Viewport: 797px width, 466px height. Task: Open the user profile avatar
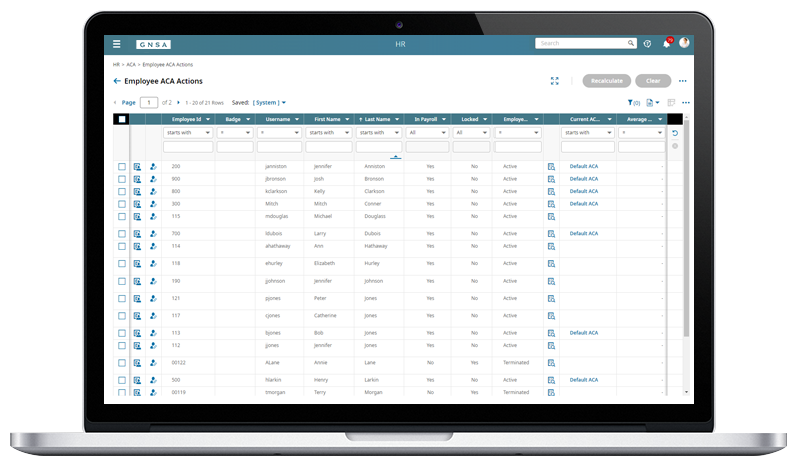[x=684, y=43]
